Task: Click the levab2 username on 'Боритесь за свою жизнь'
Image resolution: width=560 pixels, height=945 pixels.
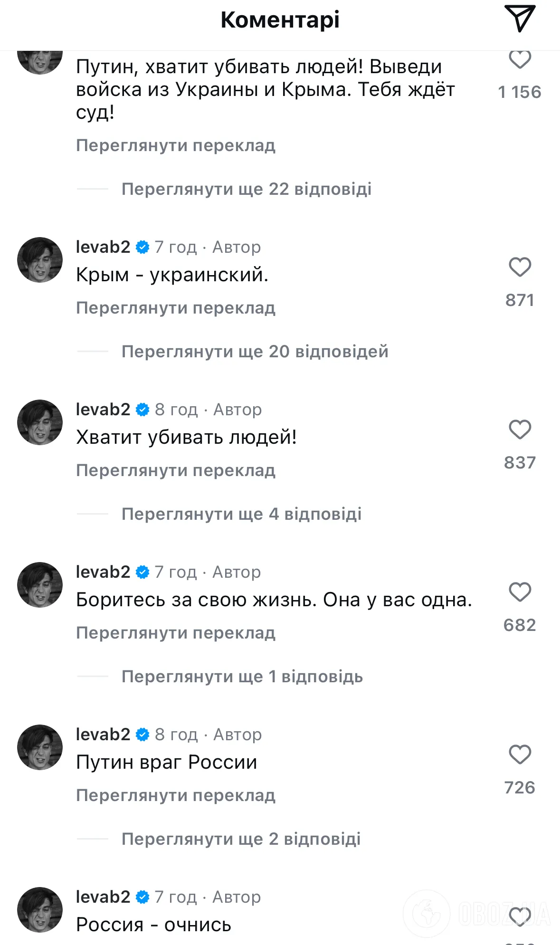Action: point(103,572)
